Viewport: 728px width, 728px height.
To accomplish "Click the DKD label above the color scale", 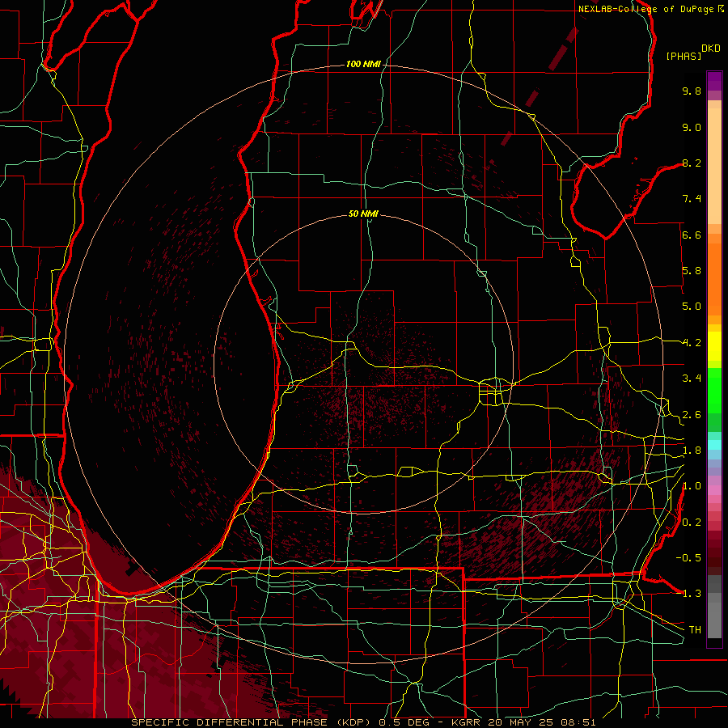I will [x=711, y=49].
